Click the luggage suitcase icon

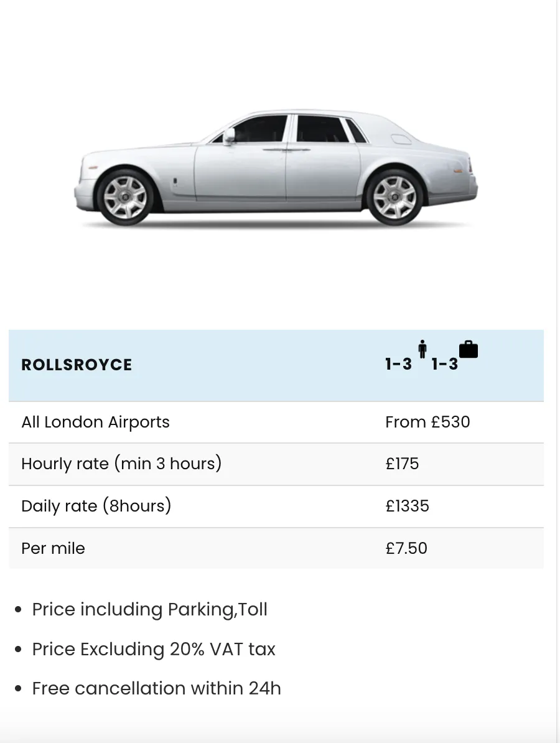[x=469, y=349]
